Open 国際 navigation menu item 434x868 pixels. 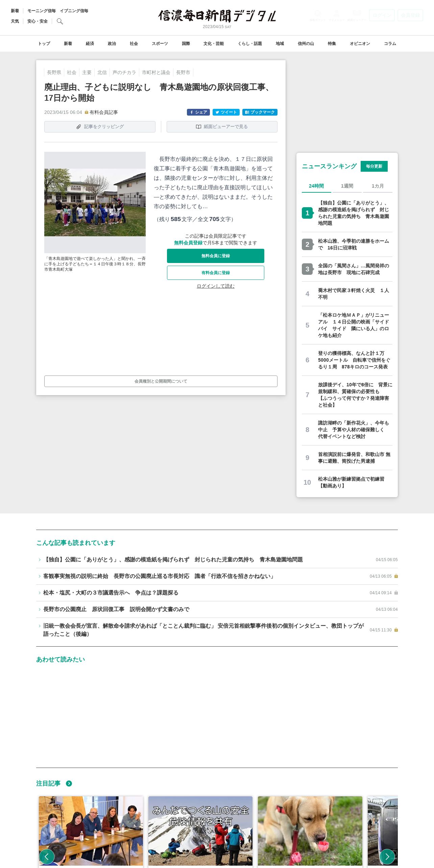pos(186,44)
